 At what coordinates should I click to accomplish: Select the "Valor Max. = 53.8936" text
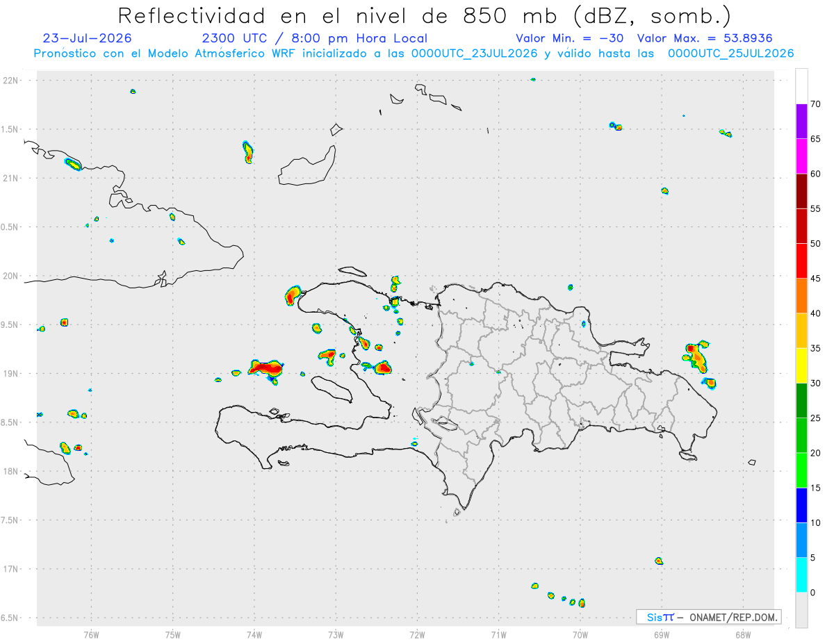click(x=704, y=38)
